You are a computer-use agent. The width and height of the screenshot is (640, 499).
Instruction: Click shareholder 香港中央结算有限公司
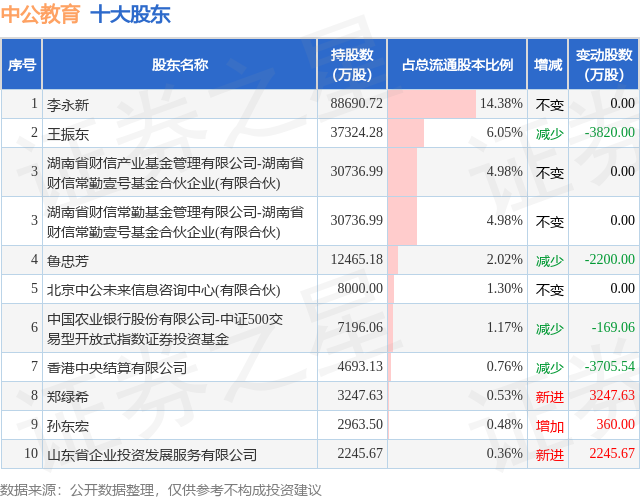click(x=117, y=368)
